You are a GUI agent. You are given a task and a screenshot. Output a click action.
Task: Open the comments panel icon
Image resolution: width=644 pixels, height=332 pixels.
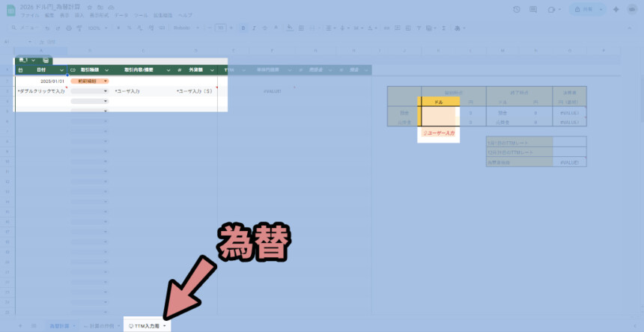(534, 9)
